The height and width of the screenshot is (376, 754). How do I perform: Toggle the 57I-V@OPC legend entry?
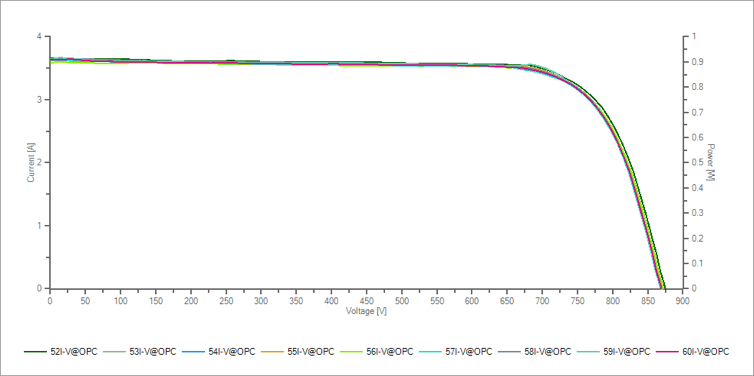tap(456, 352)
